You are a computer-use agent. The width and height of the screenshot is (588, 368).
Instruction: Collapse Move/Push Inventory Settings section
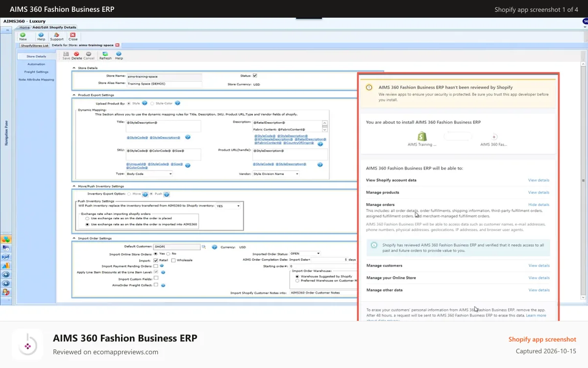click(74, 186)
